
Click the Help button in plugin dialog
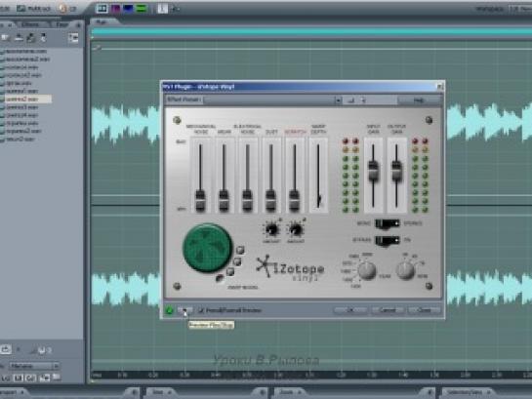point(419,100)
